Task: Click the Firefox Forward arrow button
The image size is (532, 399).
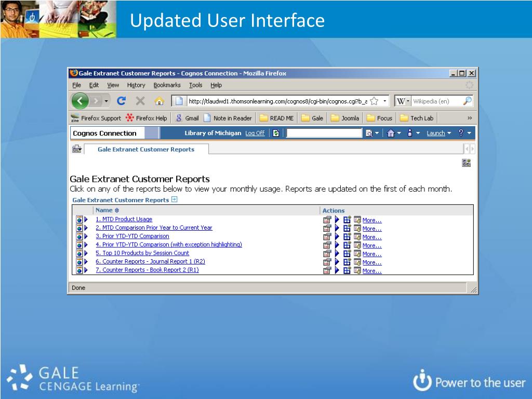Action: [96, 101]
